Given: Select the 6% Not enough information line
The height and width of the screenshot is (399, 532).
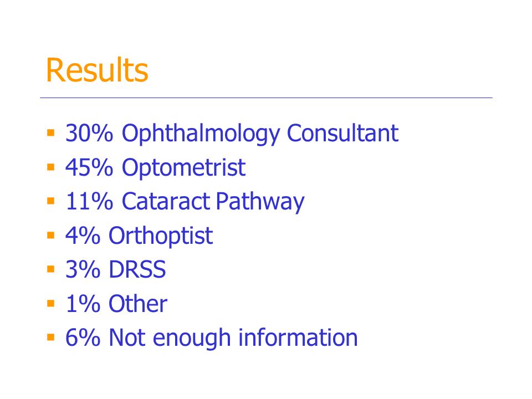Looking at the screenshot, I should click(211, 338).
